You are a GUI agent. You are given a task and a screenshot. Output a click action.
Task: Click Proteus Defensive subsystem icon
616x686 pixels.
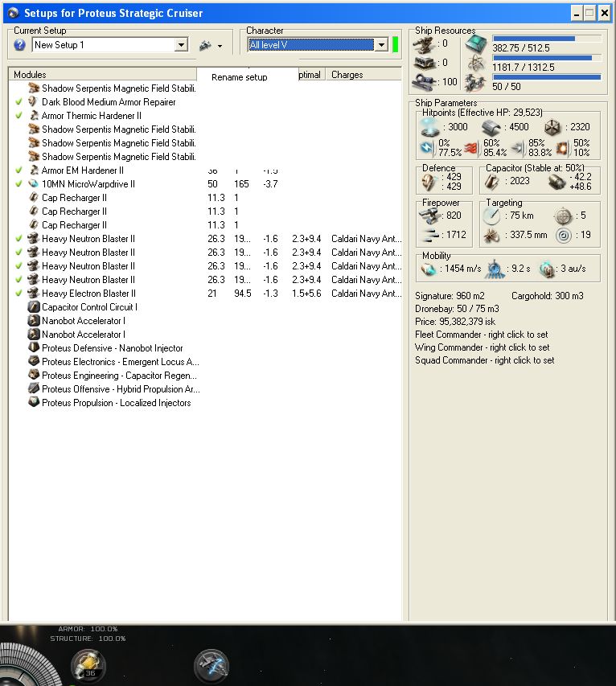(x=33, y=347)
